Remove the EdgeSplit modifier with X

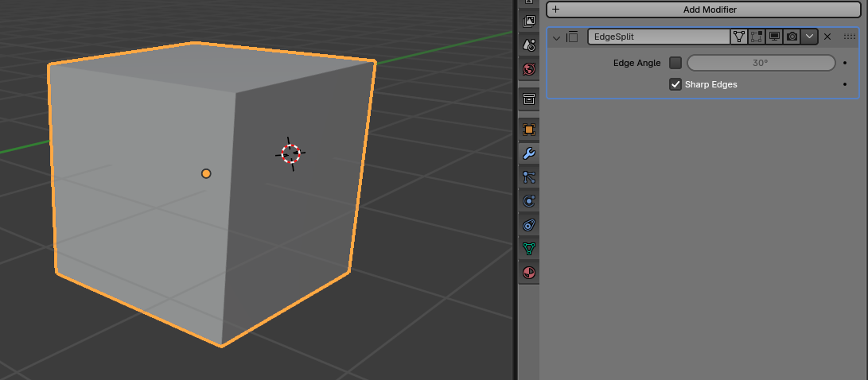(827, 37)
